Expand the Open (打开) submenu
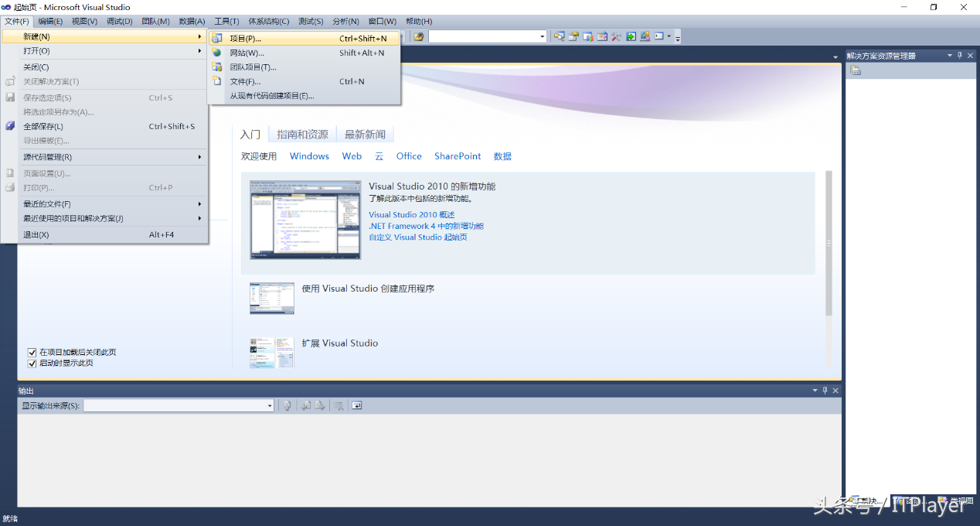This screenshot has height=526, width=980. coord(105,50)
